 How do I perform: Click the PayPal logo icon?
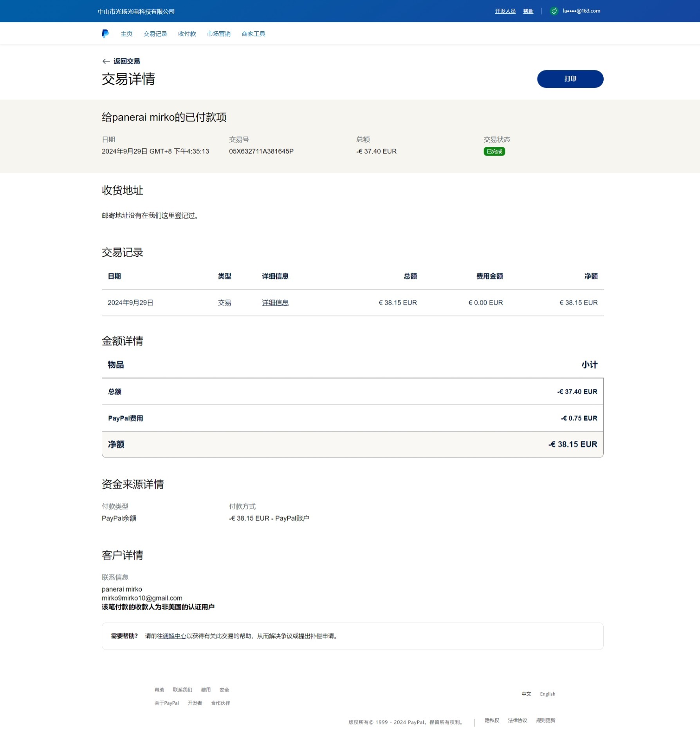[x=105, y=34]
